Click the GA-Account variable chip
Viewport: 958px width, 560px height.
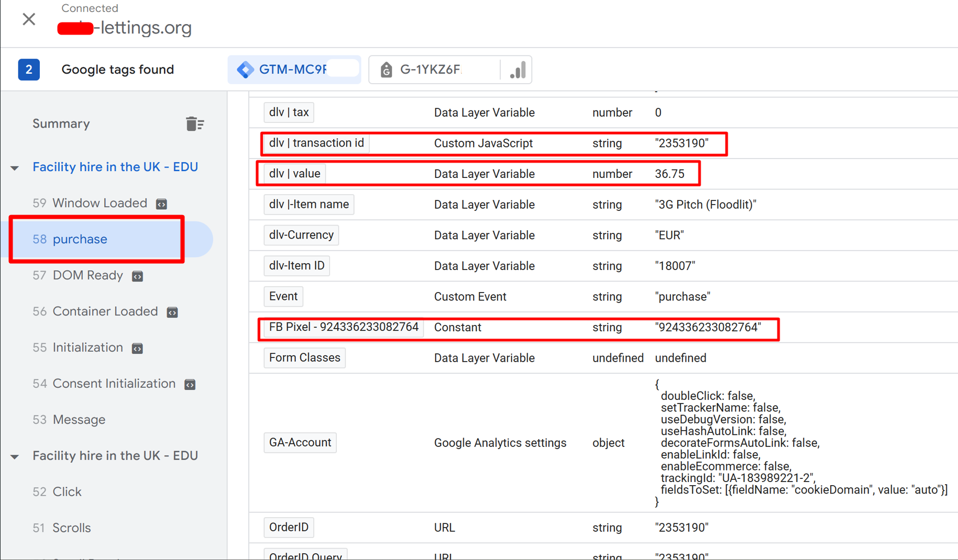tap(300, 443)
